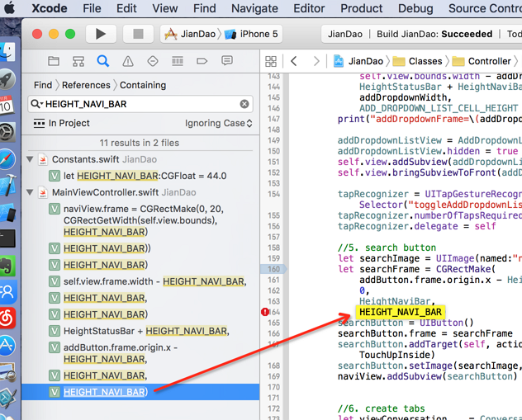
Task: Open JianDao project in jump bar
Action: (x=358, y=61)
